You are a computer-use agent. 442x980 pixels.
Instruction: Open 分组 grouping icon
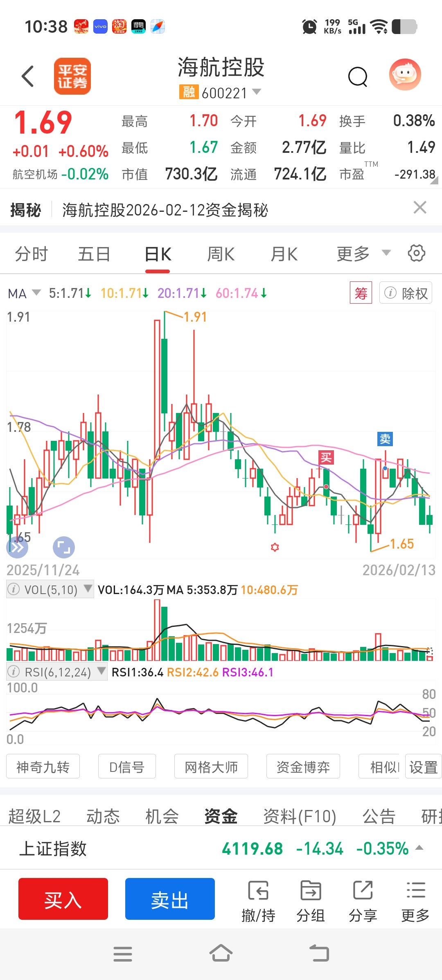tap(311, 901)
